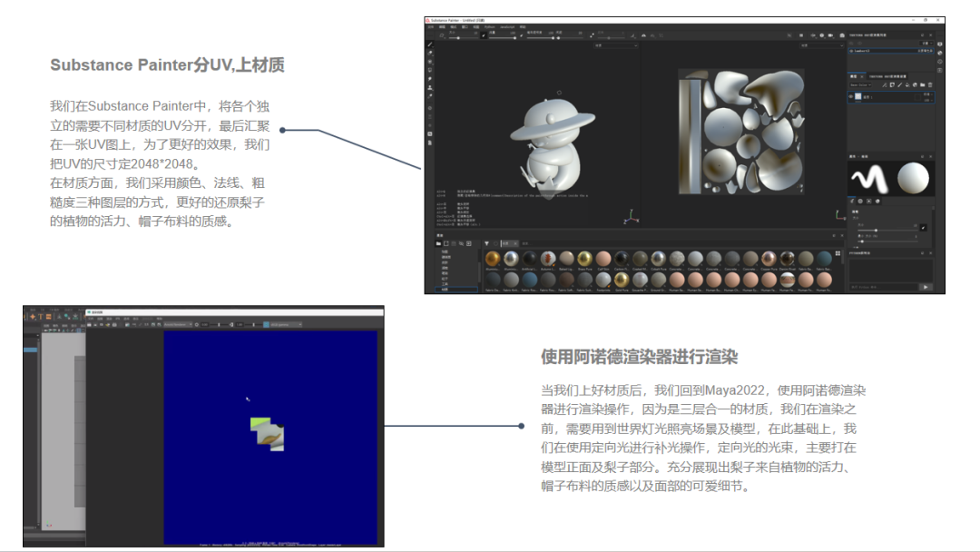Select the Eraser tool in left toolbar
Screen dimensions: 980x552
click(x=430, y=53)
